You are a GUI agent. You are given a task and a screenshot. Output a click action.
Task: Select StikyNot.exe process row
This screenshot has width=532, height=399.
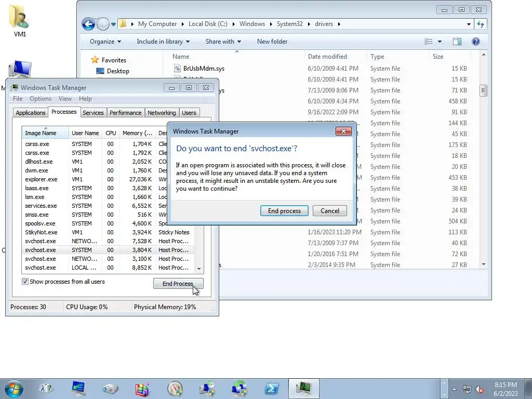(108, 232)
